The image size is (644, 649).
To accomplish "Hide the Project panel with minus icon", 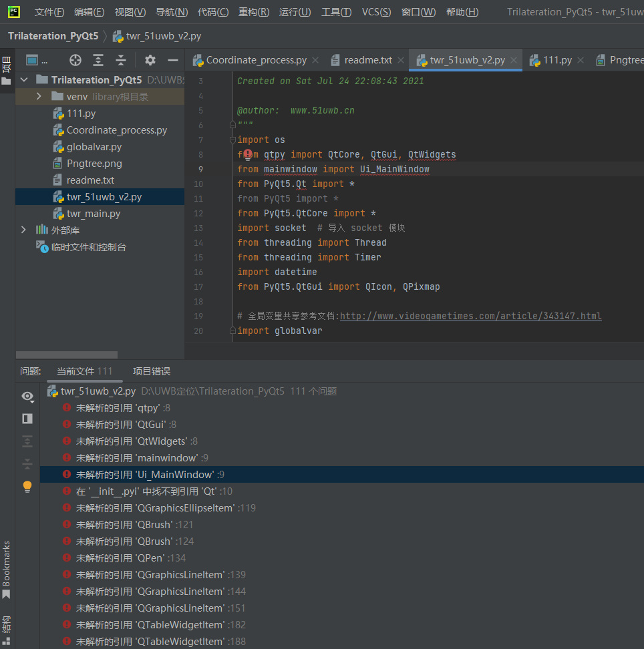I will point(172,60).
